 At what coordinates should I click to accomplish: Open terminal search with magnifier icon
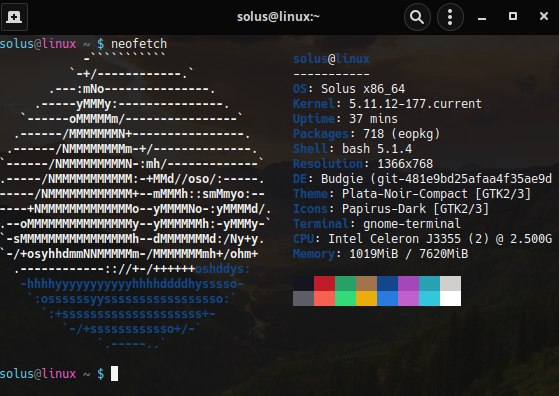coord(417,17)
